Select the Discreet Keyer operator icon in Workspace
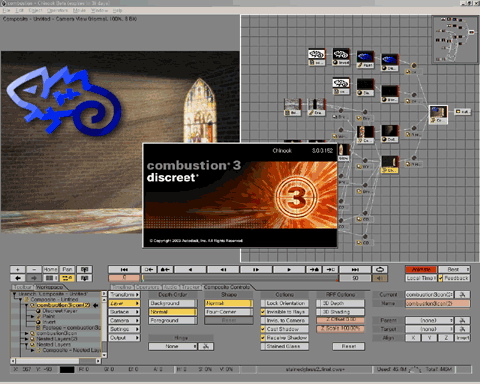The width and height of the screenshot is (480, 384). click(x=38, y=311)
